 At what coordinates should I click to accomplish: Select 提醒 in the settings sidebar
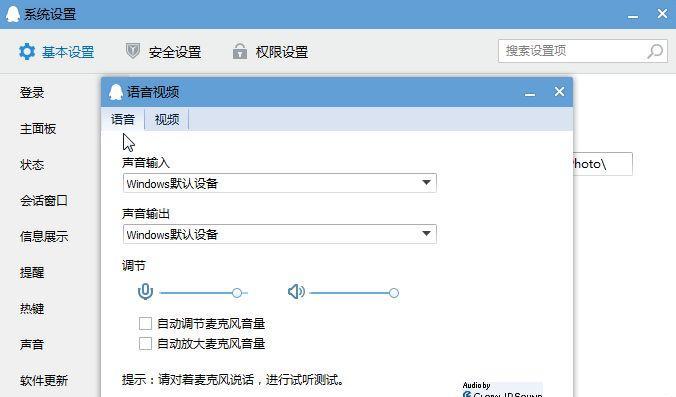32,272
